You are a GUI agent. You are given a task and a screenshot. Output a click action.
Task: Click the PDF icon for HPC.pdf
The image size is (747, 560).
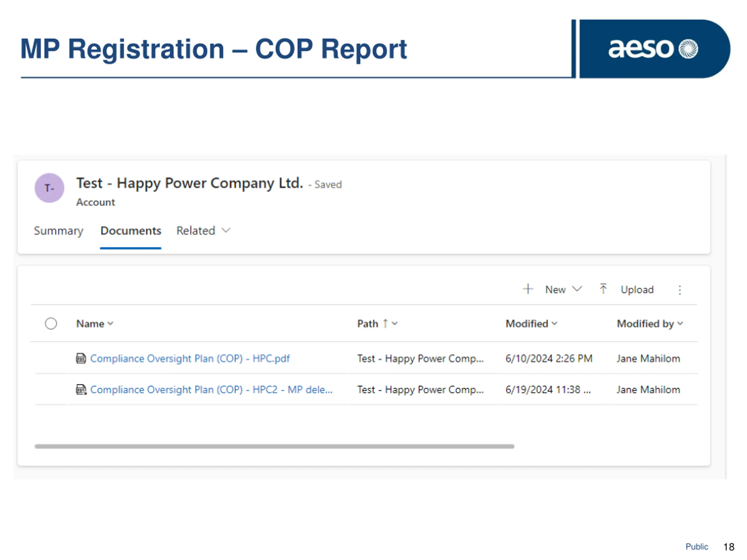[x=81, y=358]
